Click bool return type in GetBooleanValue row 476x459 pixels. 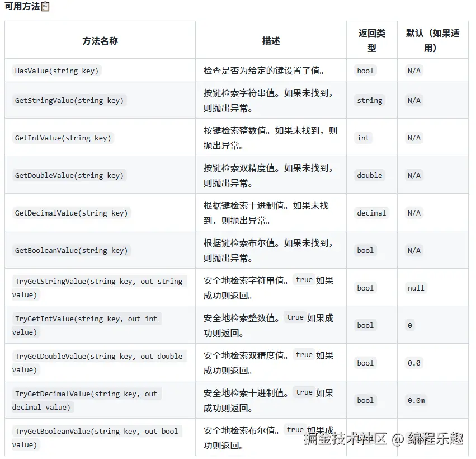pyautogui.click(x=365, y=251)
